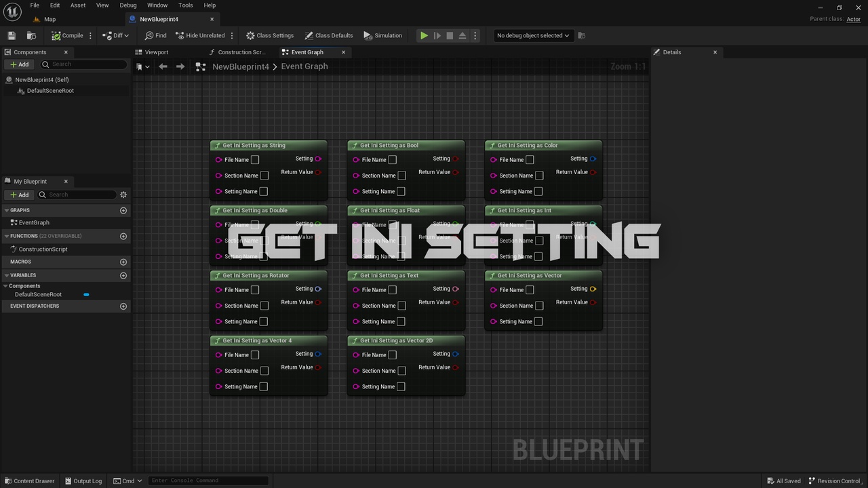Collapse the VARIABLES section
Viewport: 868px width, 488px height.
[5, 275]
